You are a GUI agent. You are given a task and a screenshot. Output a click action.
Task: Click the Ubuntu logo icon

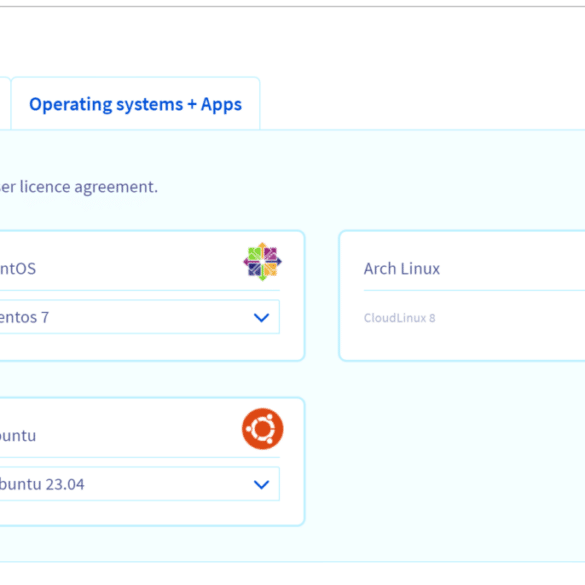262,429
